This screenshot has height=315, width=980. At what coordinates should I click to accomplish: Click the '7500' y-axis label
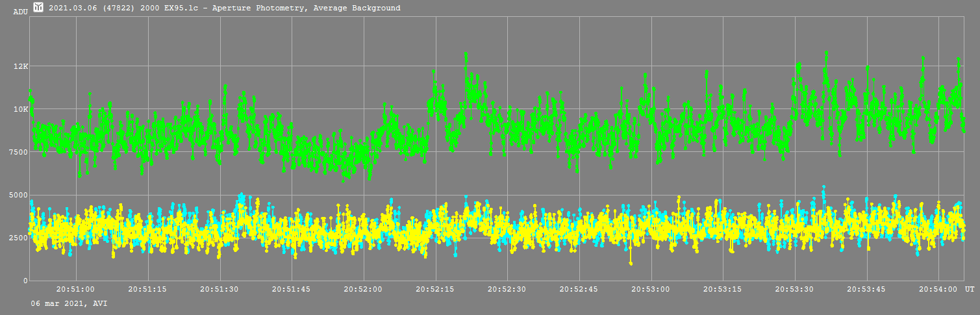point(18,152)
